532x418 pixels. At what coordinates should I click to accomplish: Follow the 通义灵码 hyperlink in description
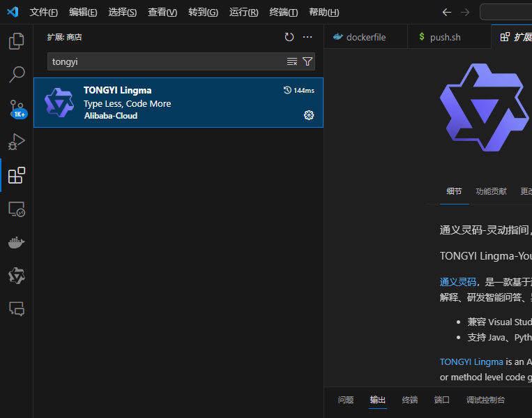pyautogui.click(x=457, y=282)
